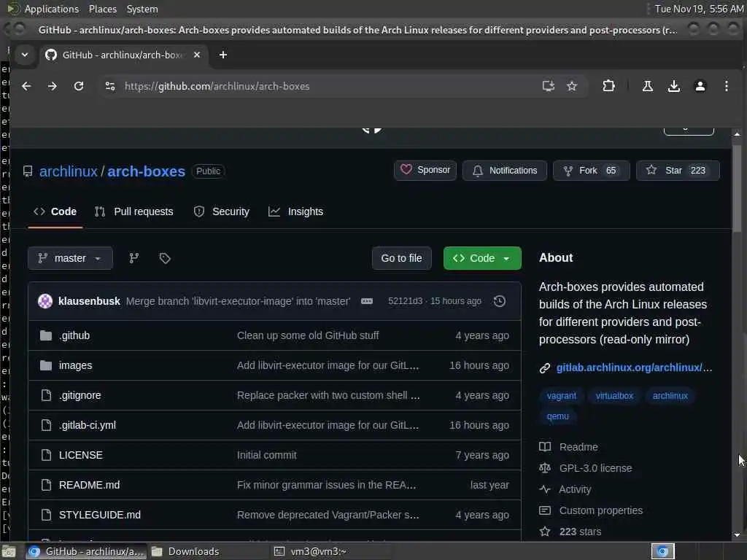Image resolution: width=747 pixels, height=560 pixels.
Task: Sponsor the archlinux project
Action: (x=425, y=170)
